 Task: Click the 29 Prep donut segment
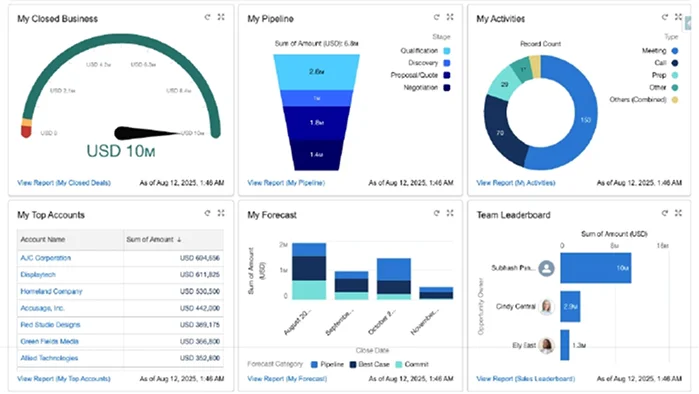point(504,84)
